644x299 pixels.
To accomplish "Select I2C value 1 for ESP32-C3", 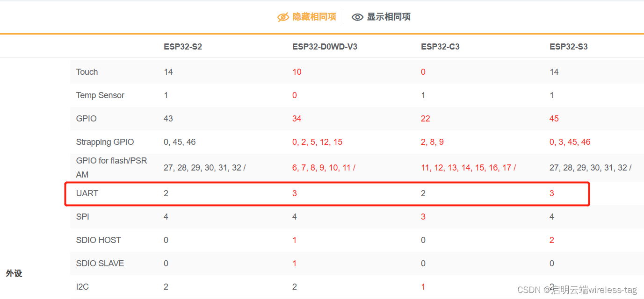I will coord(423,287).
